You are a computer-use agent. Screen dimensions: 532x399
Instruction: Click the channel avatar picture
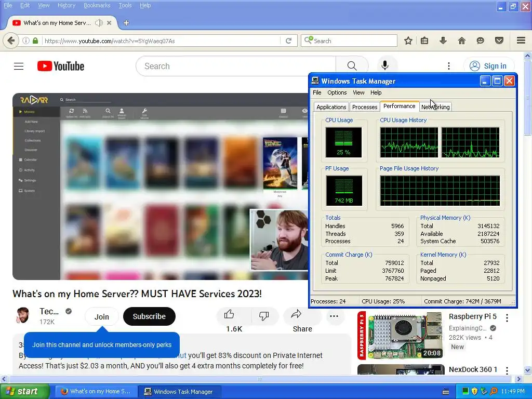coord(23,315)
